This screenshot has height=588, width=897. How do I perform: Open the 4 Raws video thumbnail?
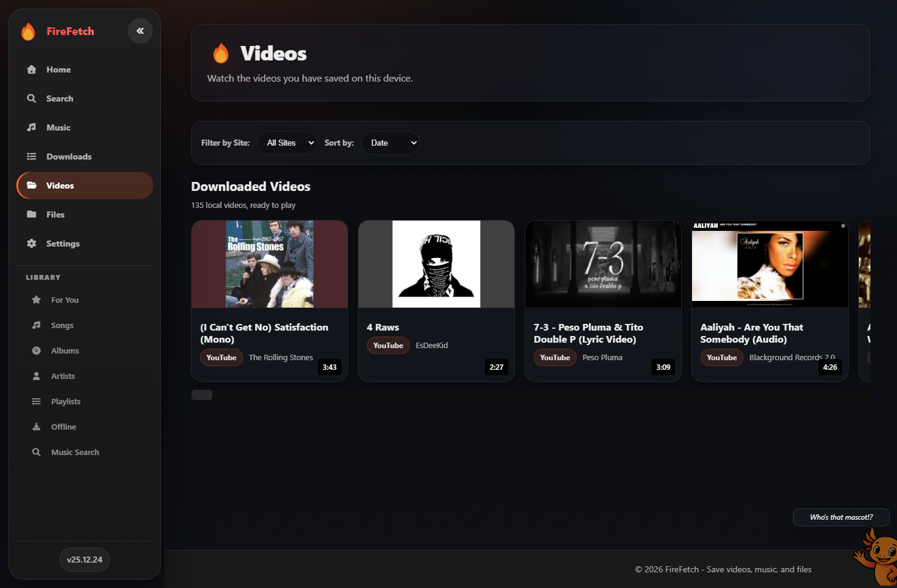[x=436, y=264]
